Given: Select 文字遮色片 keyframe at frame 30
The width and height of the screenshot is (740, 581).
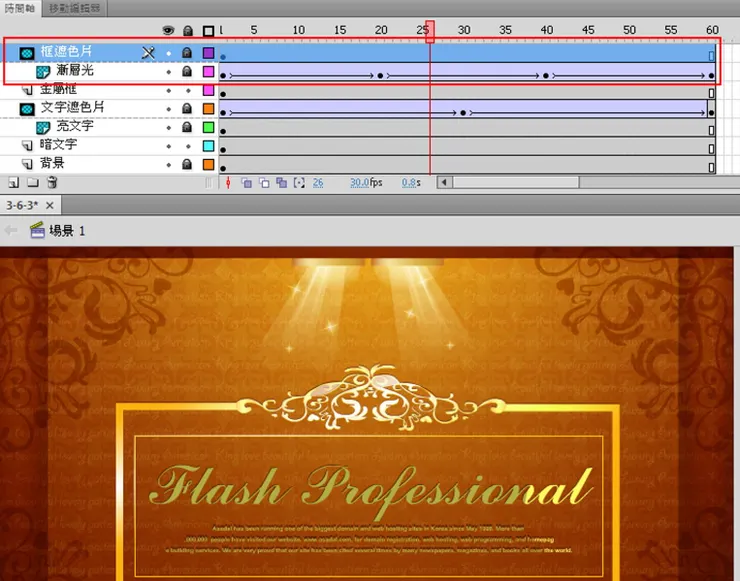Looking at the screenshot, I should click(x=463, y=113).
